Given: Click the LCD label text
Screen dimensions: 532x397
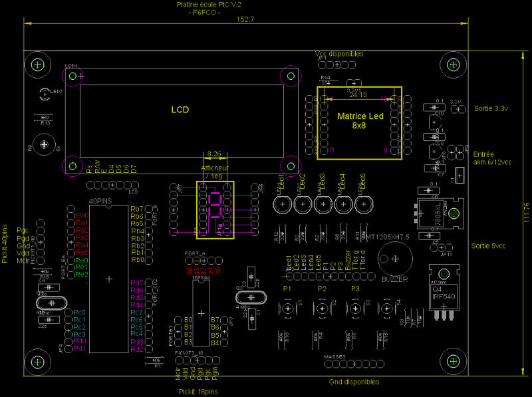Looking at the screenshot, I should (180, 109).
